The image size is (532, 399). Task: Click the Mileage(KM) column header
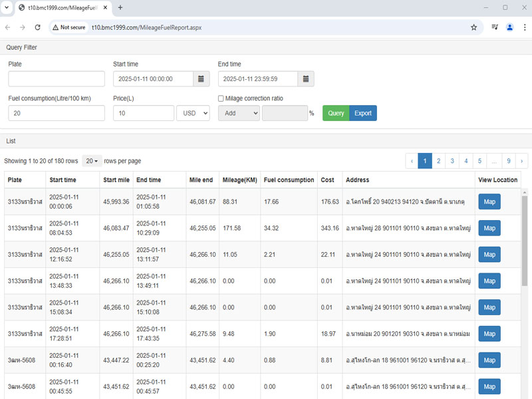[x=240, y=180]
